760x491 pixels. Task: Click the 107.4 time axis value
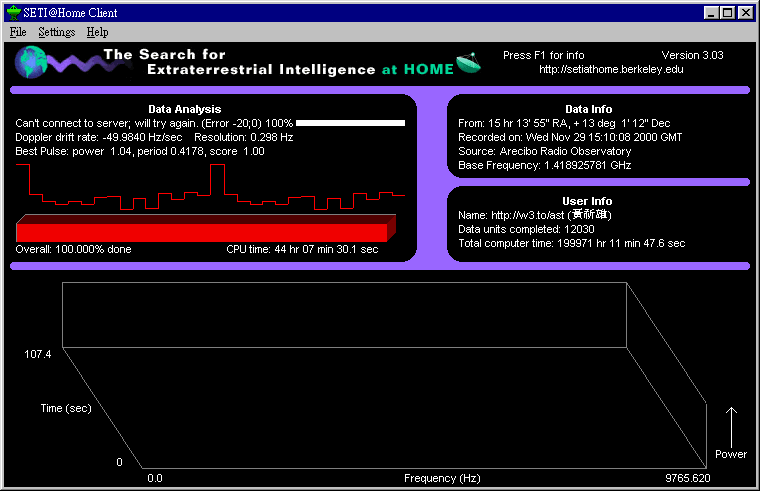tap(38, 354)
